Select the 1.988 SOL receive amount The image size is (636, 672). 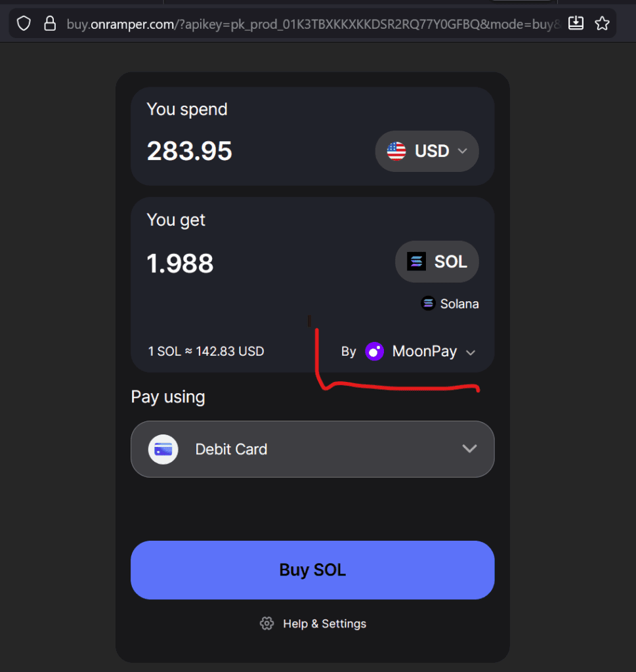tap(179, 263)
